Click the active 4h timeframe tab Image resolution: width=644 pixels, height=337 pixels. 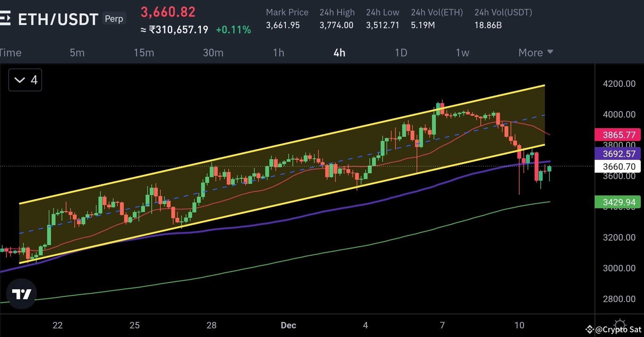pos(340,53)
